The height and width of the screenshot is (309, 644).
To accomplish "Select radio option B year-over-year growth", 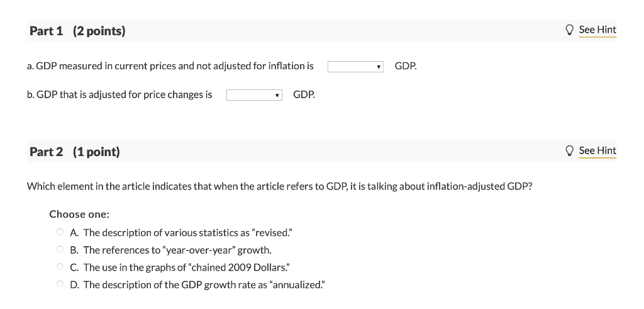I will (60, 249).
